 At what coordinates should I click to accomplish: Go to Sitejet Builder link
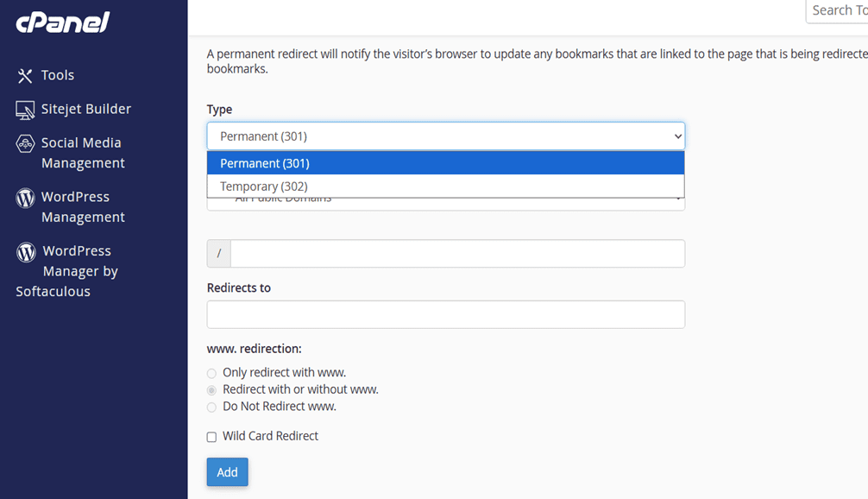[x=86, y=110]
